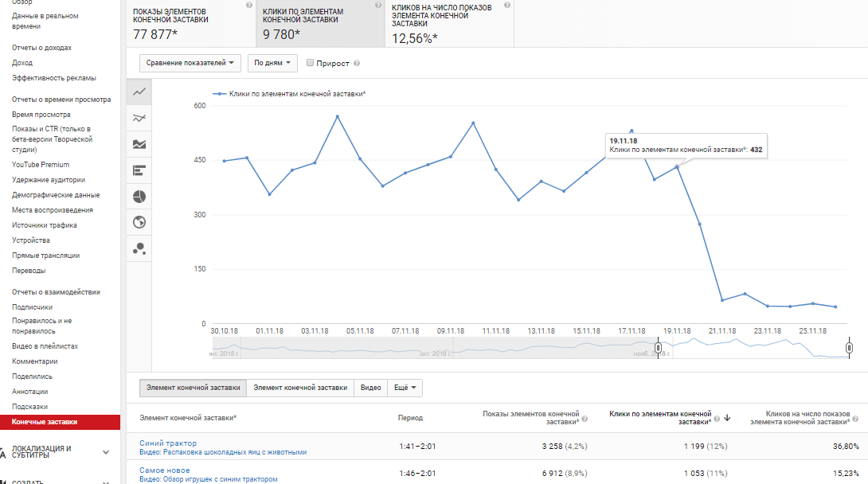Image resolution: width=868 pixels, height=484 pixels.
Task: Enable the Прирост checkbox
Action: point(310,63)
